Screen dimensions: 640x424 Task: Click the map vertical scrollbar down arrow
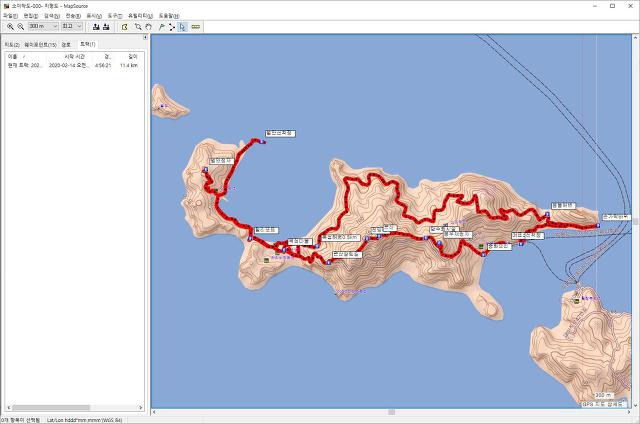(x=636, y=405)
